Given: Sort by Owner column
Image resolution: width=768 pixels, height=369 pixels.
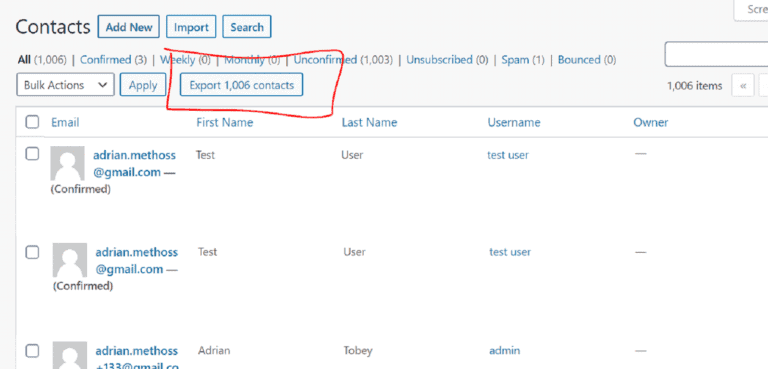Looking at the screenshot, I should point(650,122).
